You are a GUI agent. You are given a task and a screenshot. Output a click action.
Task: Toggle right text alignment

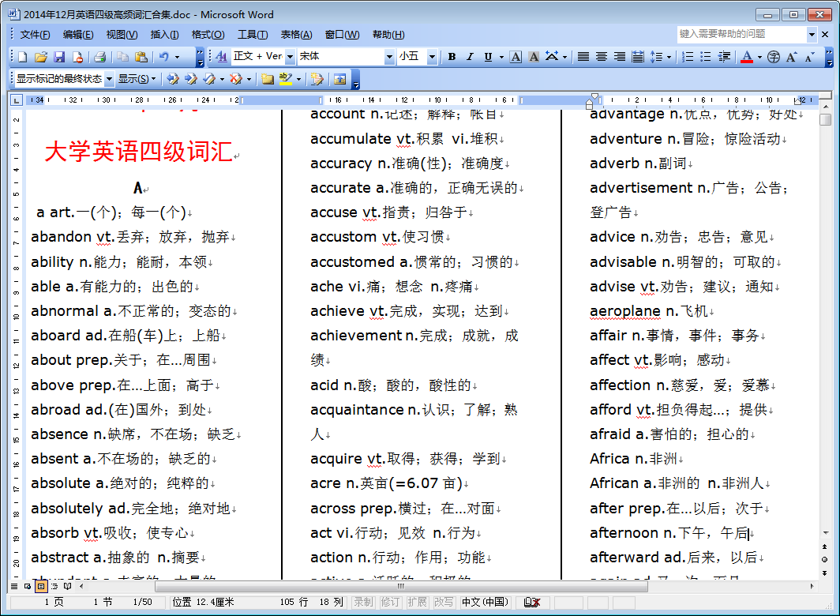[x=619, y=57]
